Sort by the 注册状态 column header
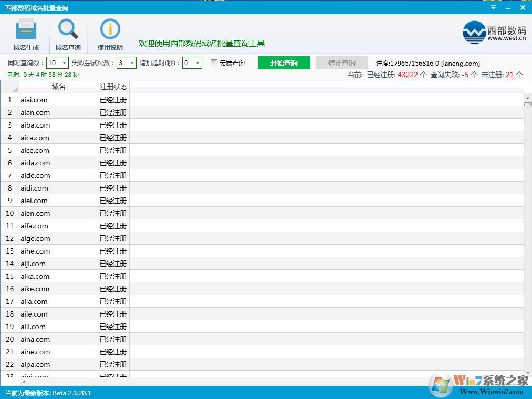 click(113, 87)
